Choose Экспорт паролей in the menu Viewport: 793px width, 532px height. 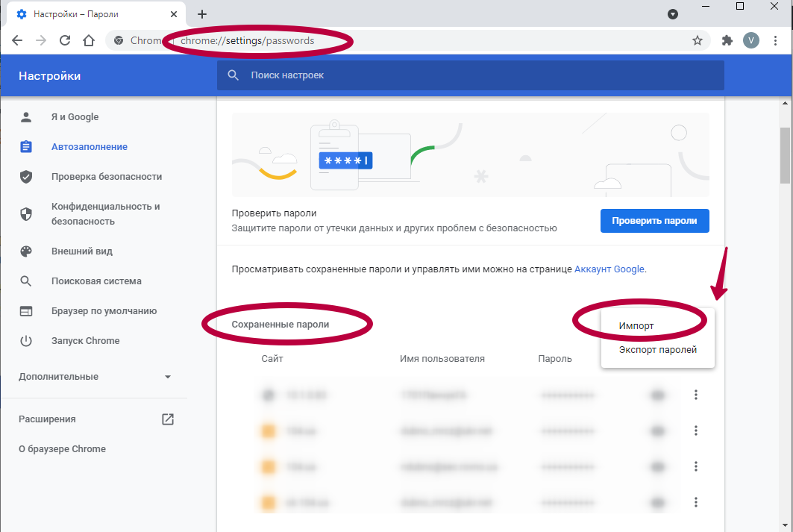(657, 350)
